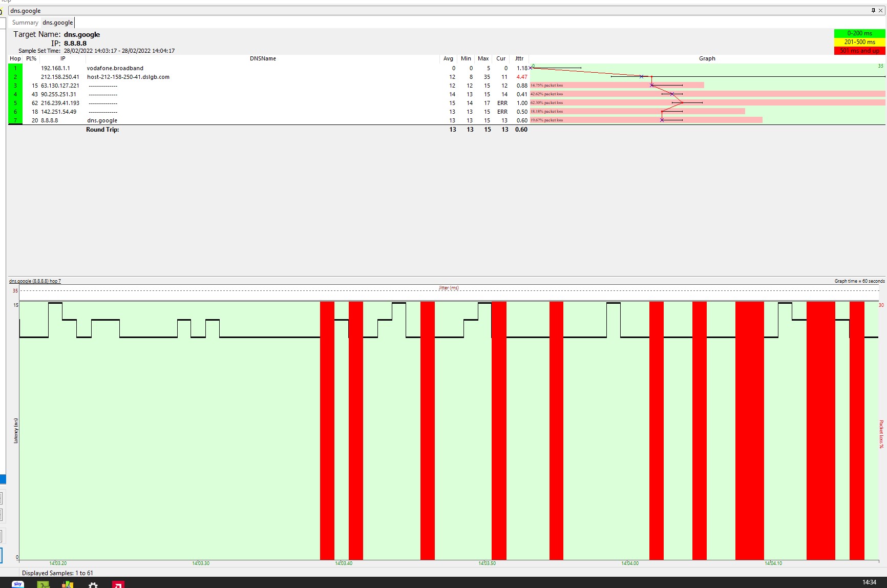Click the yellow 201-500 ms legend swatch
Viewport: 887px width, 588px height.
click(859, 42)
